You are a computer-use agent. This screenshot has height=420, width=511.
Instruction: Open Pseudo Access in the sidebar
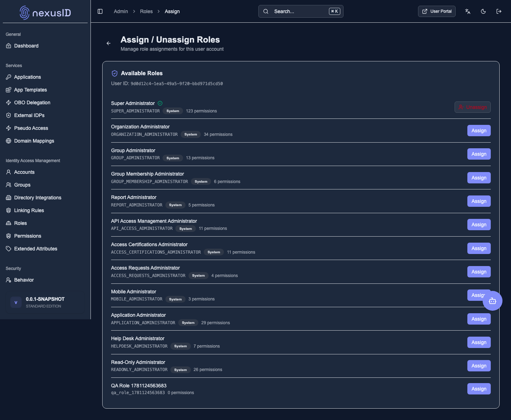point(45,128)
